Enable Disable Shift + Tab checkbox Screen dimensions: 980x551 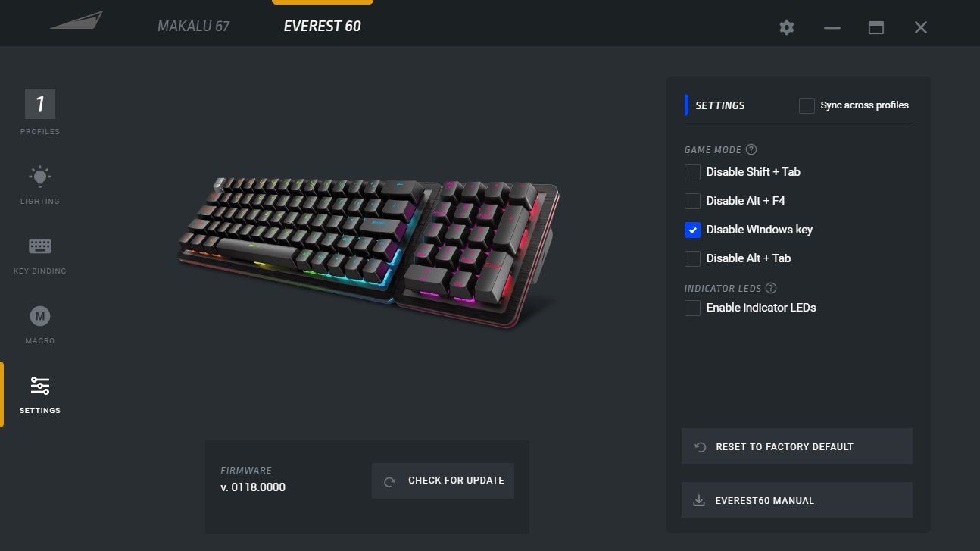click(x=692, y=172)
